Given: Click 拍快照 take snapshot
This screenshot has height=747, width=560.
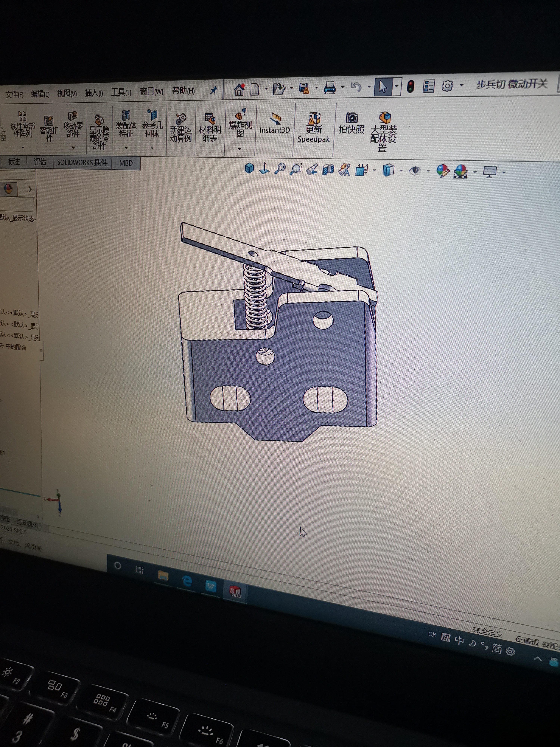Looking at the screenshot, I should coord(351,123).
